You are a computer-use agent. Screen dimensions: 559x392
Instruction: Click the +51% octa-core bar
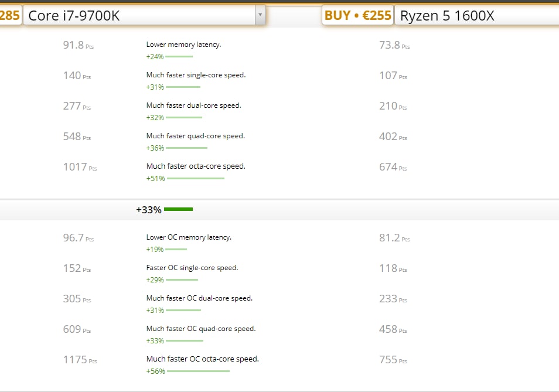pos(196,179)
